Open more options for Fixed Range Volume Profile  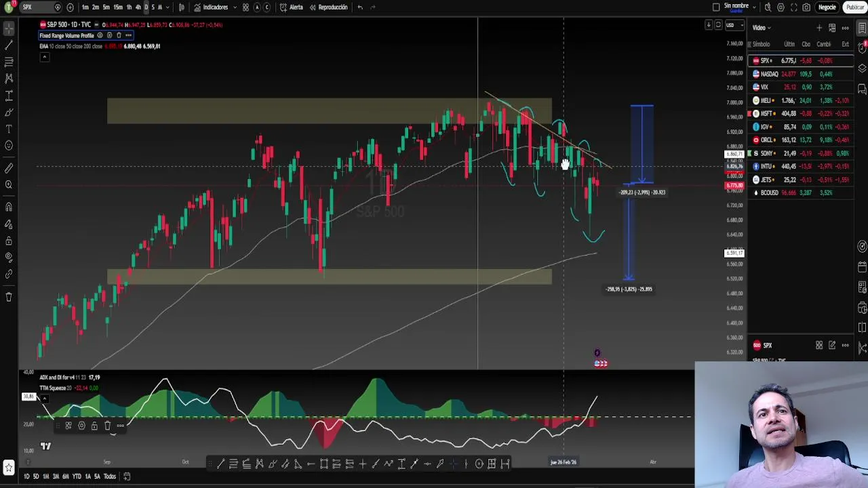(128, 35)
